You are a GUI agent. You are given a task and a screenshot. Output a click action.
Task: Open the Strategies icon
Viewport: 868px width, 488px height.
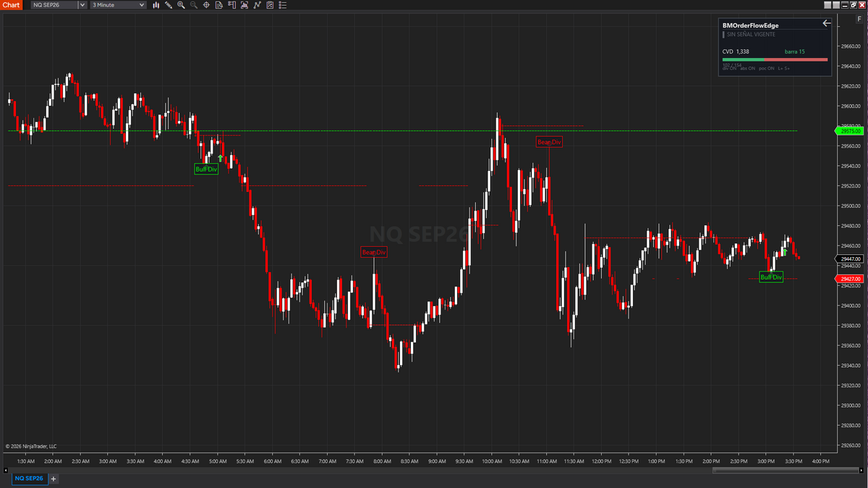click(x=270, y=5)
